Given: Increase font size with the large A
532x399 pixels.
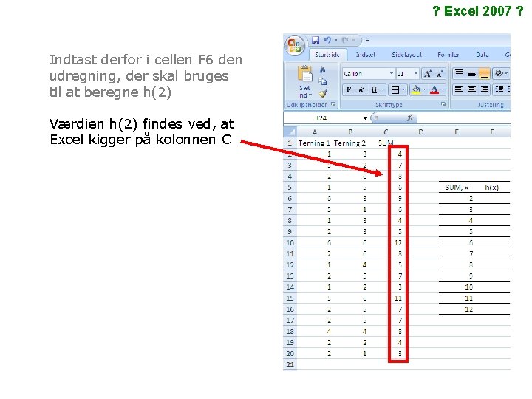Looking at the screenshot, I should click(428, 73).
